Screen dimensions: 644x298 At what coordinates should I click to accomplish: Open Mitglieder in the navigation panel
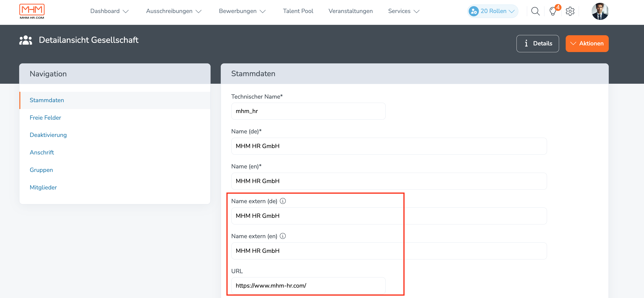click(43, 187)
